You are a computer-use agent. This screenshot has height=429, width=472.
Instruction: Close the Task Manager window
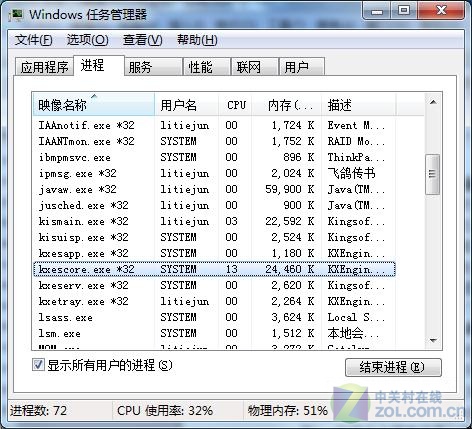441,11
